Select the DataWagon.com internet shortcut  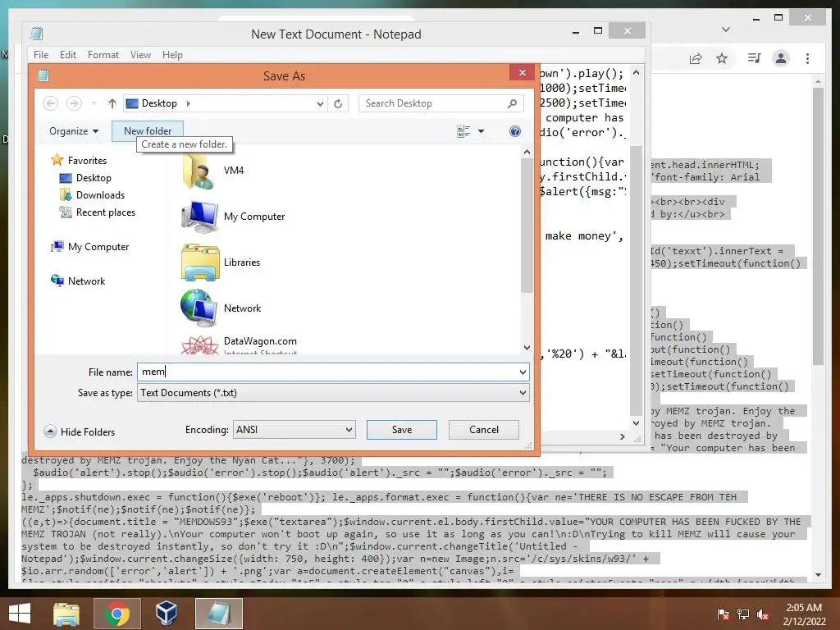coord(239,345)
